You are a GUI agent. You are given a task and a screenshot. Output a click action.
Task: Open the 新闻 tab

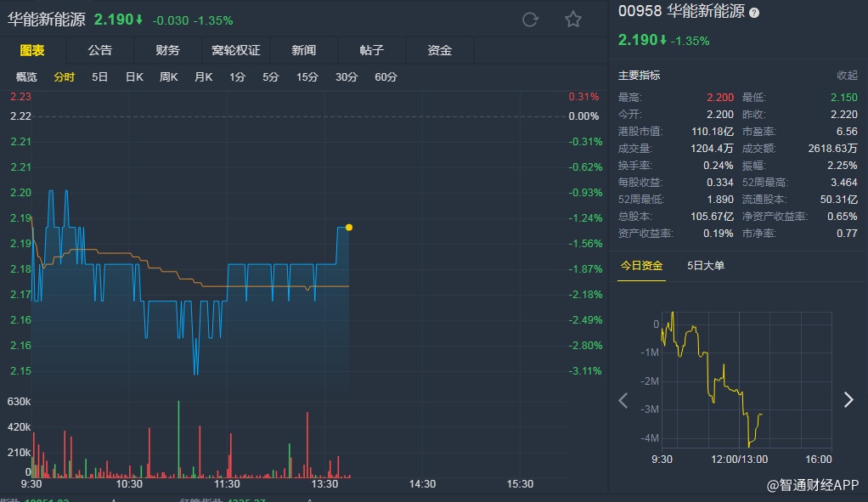point(303,50)
